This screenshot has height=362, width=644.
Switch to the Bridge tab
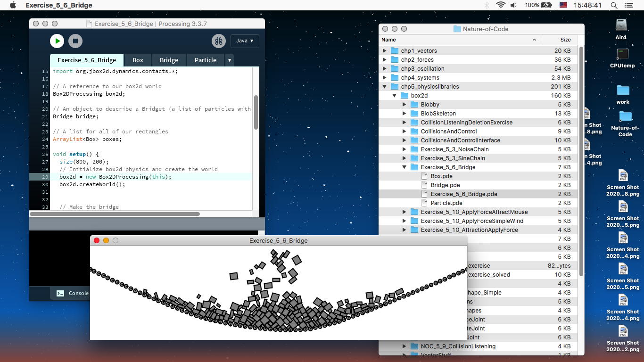(169, 60)
